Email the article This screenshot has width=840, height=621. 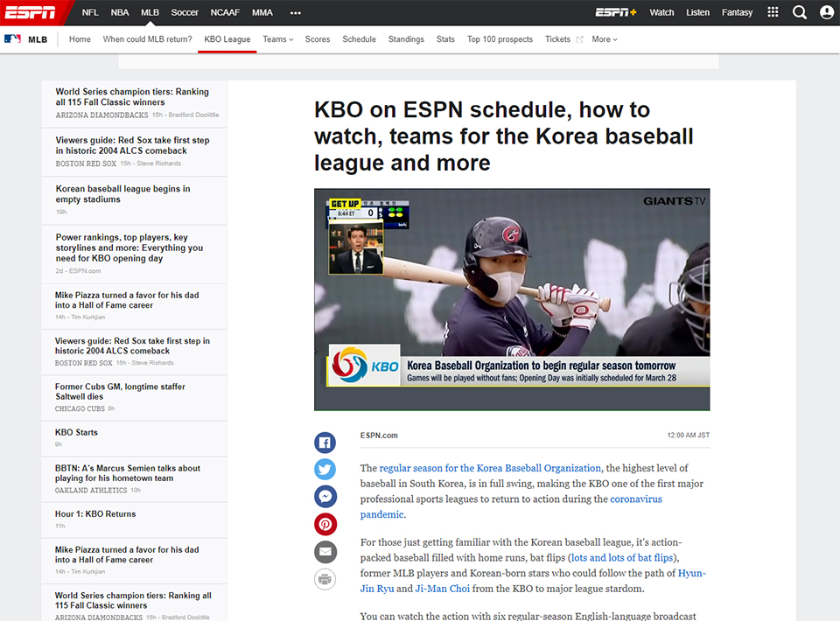point(325,552)
